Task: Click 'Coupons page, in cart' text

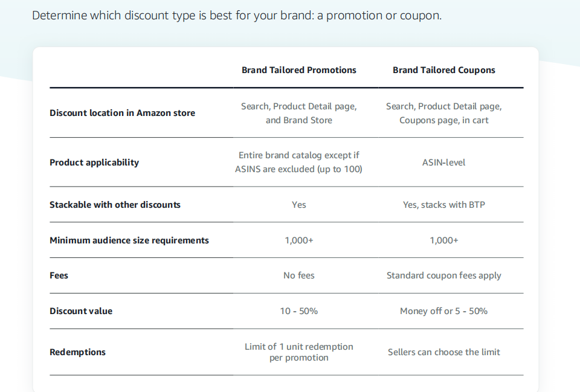Action: (x=444, y=120)
